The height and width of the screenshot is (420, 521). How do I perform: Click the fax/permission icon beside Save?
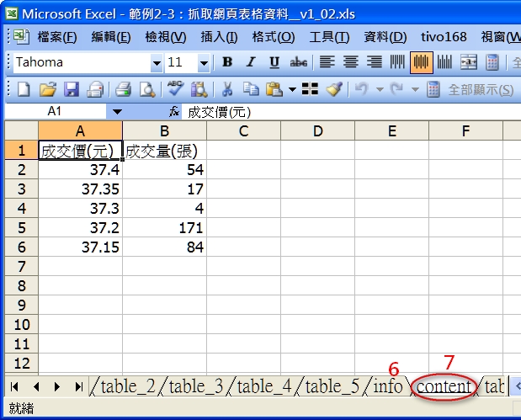(x=95, y=89)
